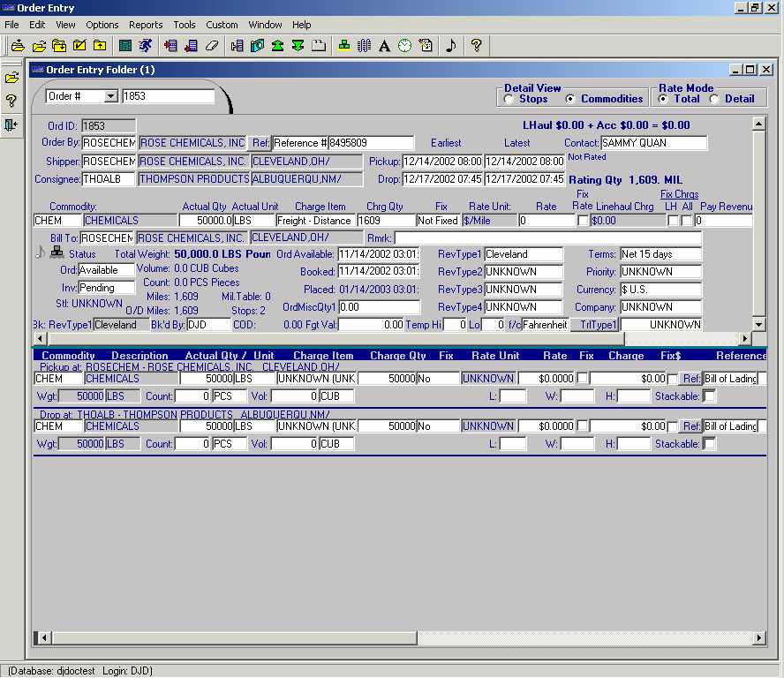Click the Rmrk remarks input field

click(547, 238)
